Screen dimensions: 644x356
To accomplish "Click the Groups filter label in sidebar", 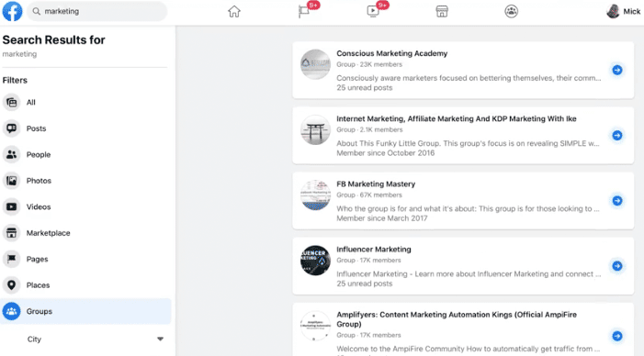I will click(x=39, y=311).
